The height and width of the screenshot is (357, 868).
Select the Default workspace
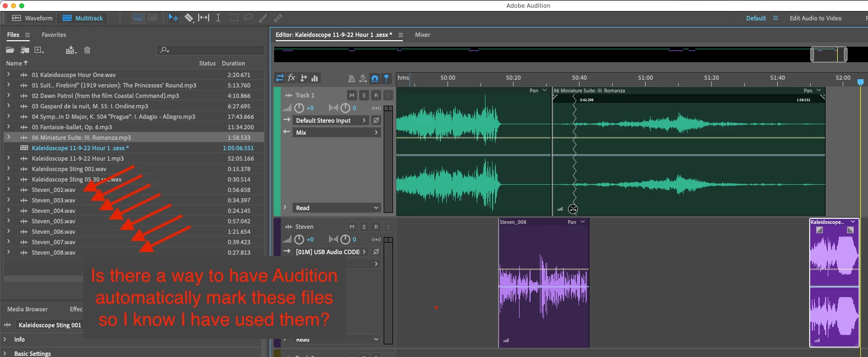click(x=756, y=18)
